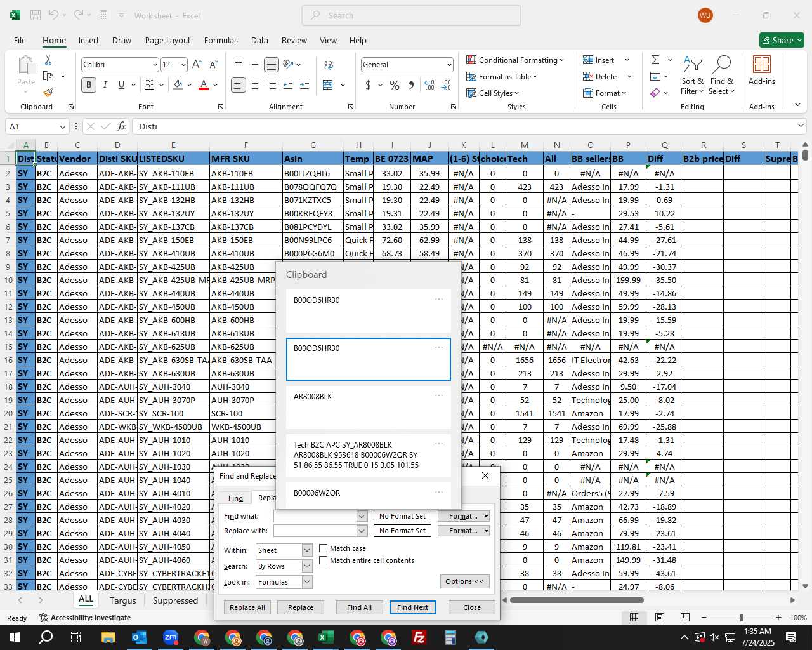812x650 pixels.
Task: Click the Borders icon
Action: click(x=150, y=85)
